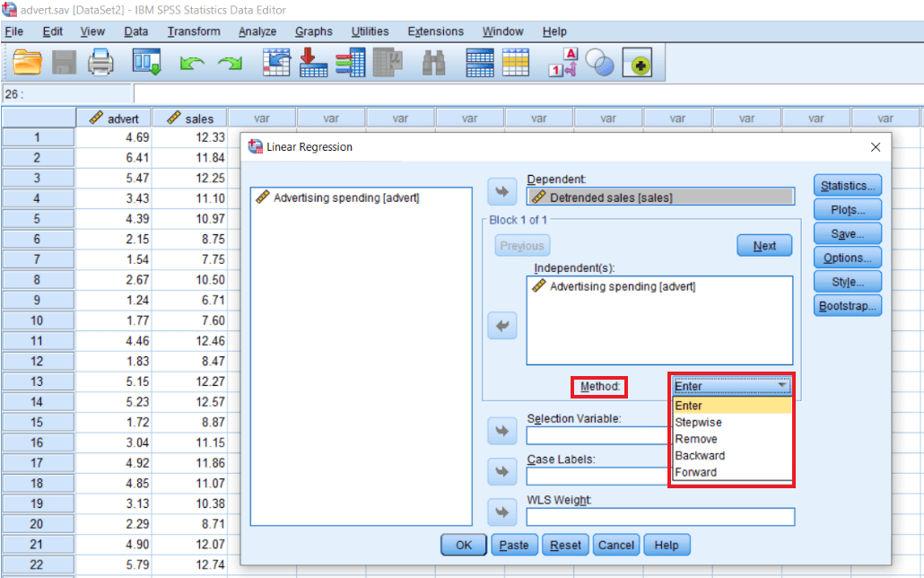Click the Reset button
This screenshot has width=924, height=578.
565,545
